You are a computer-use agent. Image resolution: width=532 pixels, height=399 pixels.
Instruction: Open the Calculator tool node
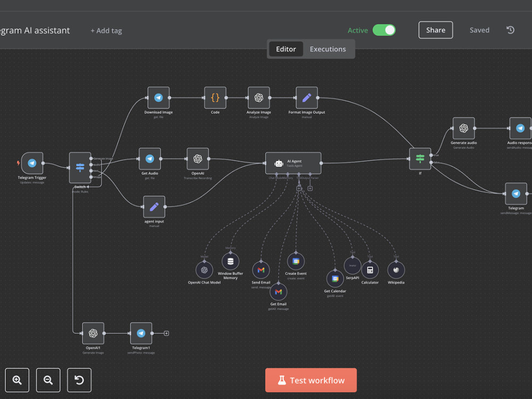tap(370, 270)
